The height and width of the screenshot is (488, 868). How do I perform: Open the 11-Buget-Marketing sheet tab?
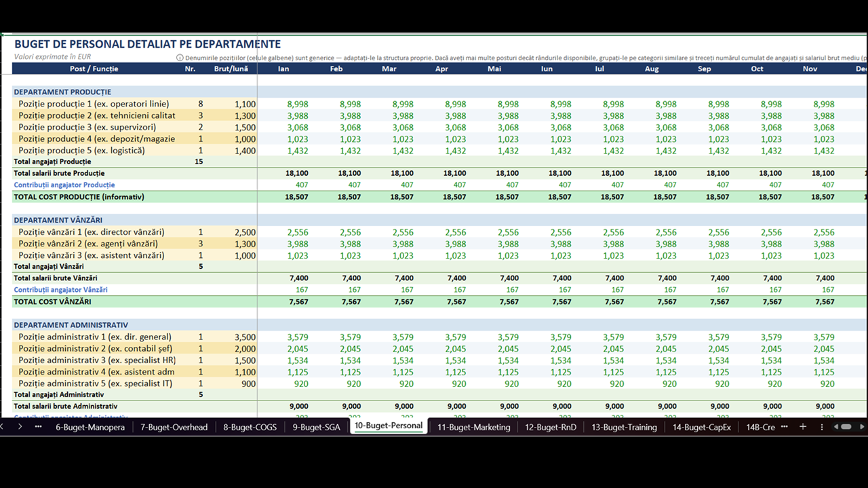[x=473, y=427]
